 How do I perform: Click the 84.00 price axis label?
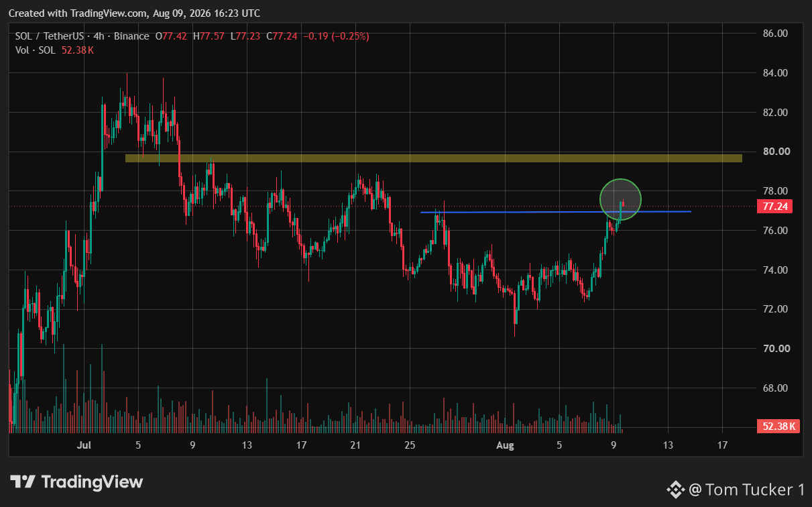point(774,72)
